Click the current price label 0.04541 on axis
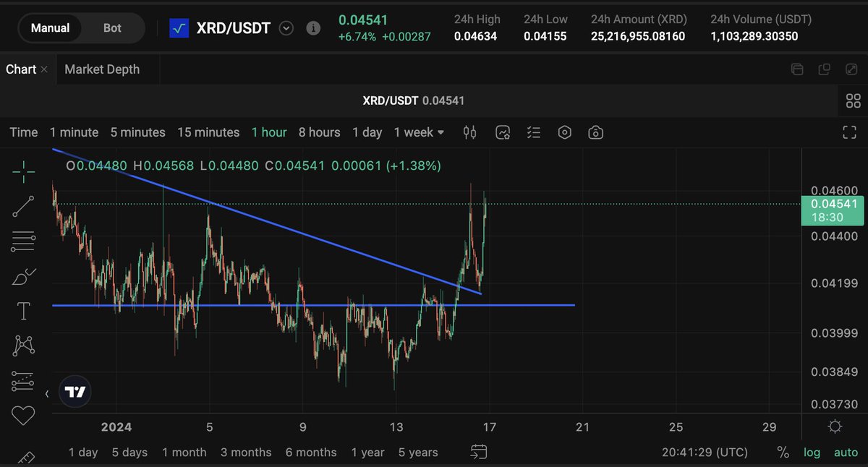Image resolution: width=868 pixels, height=467 pixels. click(x=834, y=210)
